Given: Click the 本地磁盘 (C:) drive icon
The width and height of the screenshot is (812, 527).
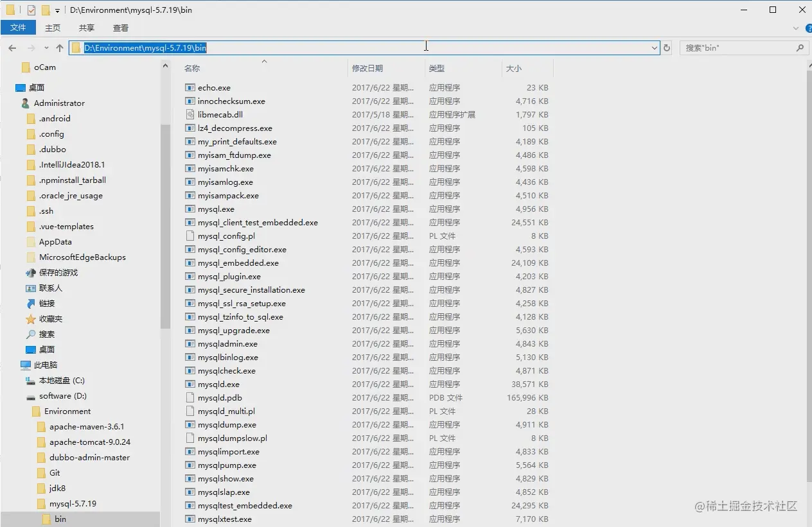Looking at the screenshot, I should click(31, 381).
